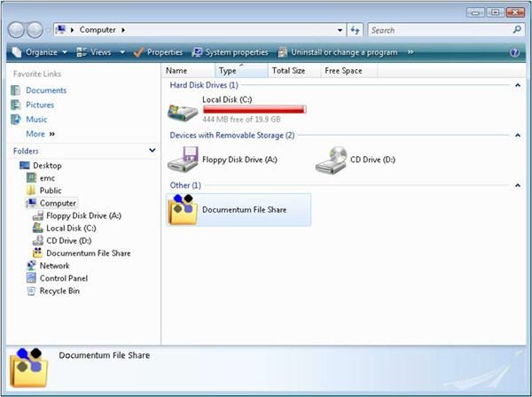Open the address bar history dropdown

340,30
